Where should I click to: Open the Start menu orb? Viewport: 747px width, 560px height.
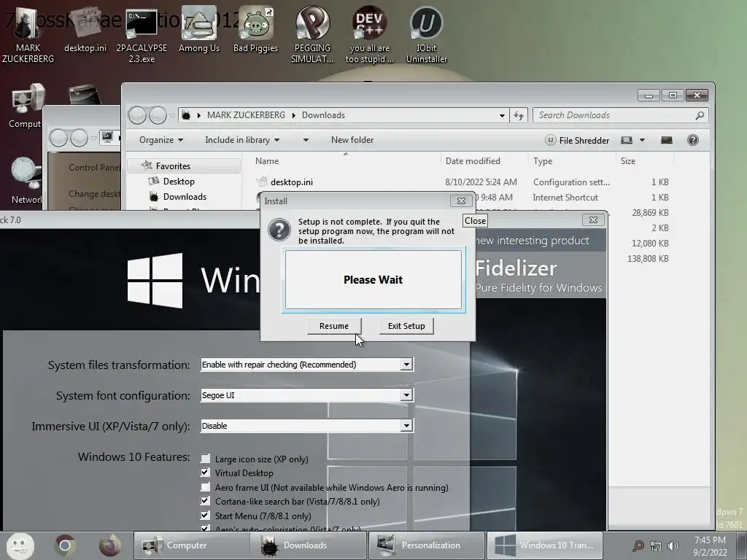[20, 545]
